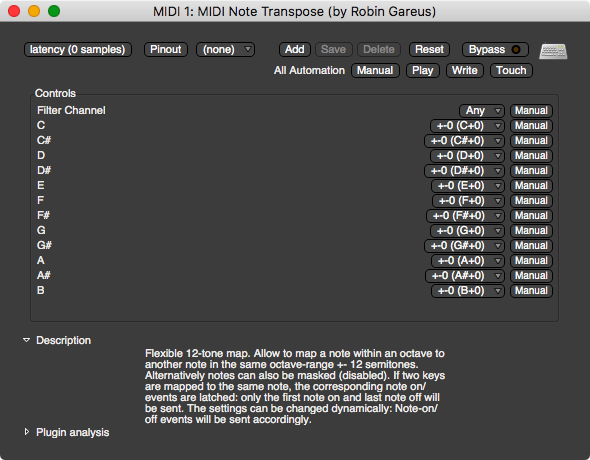Collapse the Description section triangle

26,340
